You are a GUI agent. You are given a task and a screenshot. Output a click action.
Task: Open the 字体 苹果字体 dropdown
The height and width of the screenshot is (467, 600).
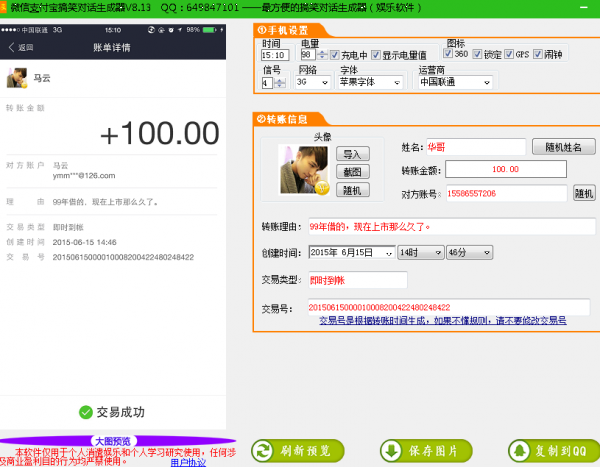point(370,82)
